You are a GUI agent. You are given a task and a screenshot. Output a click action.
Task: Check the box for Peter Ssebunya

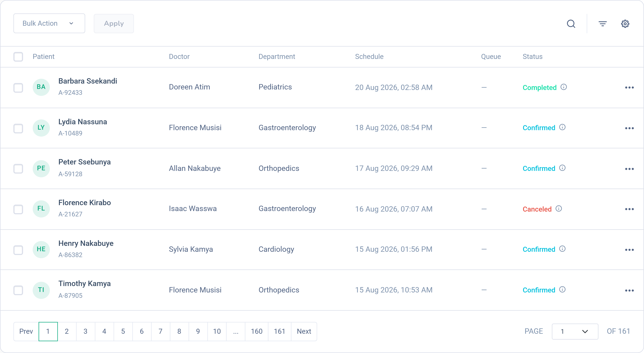18,169
